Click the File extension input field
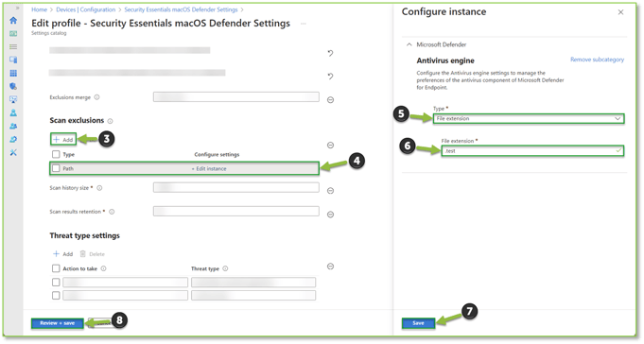Image resolution: width=644 pixels, height=344 pixels. click(532, 151)
